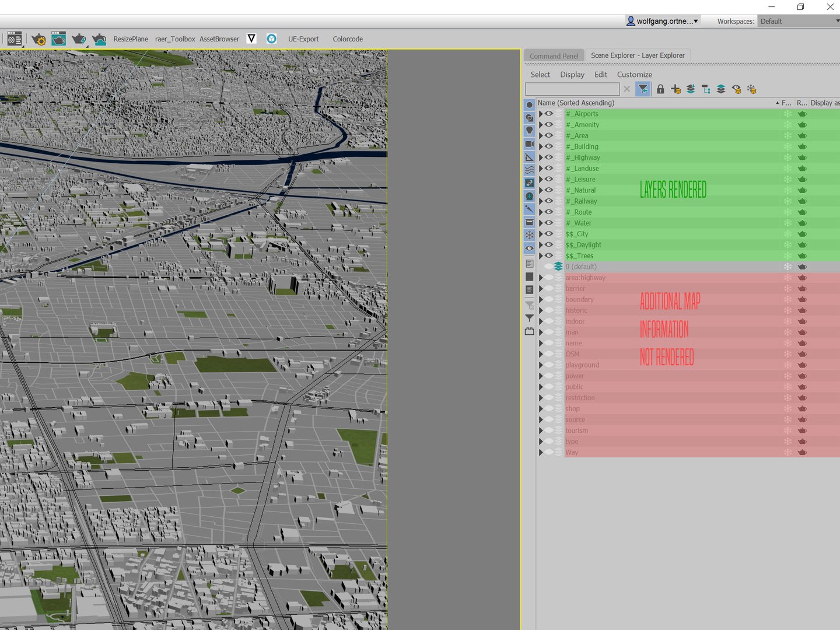This screenshot has width=840, height=630.
Task: Click the lock cell edit padlock icon
Action: tap(660, 89)
